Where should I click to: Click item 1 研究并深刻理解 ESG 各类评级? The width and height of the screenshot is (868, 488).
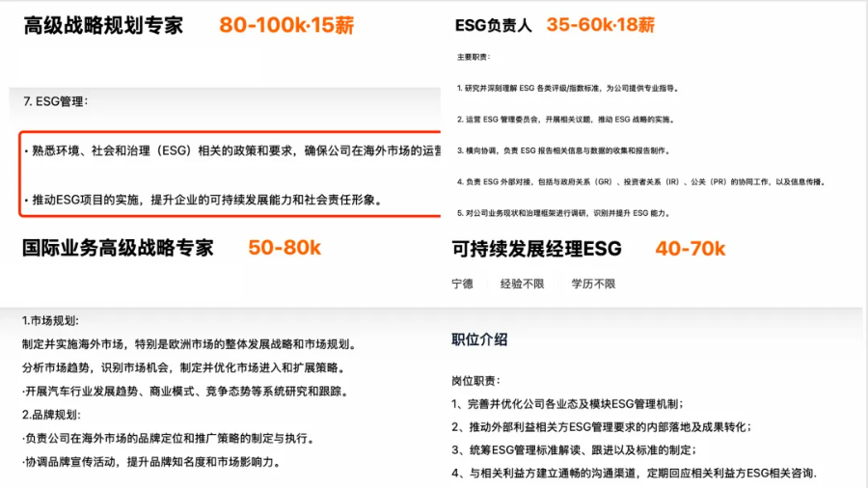[567, 88]
